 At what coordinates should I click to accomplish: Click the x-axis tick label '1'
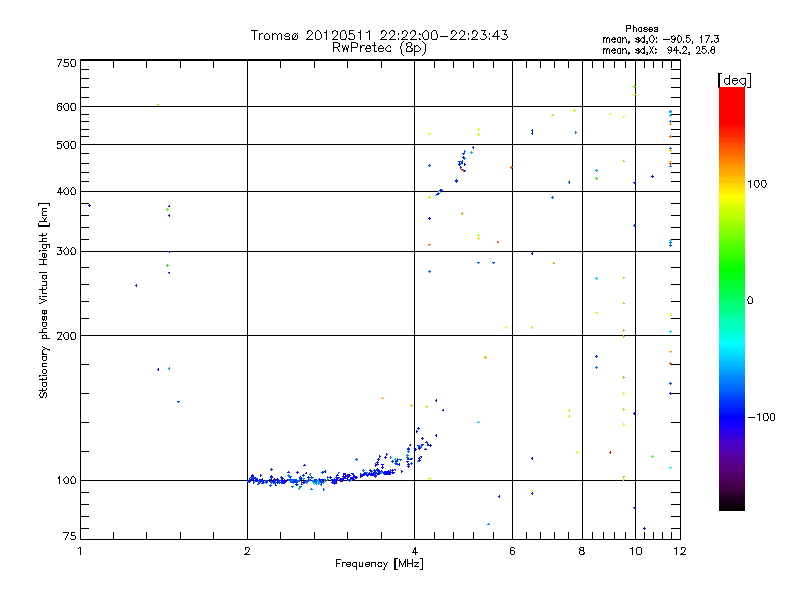point(80,551)
